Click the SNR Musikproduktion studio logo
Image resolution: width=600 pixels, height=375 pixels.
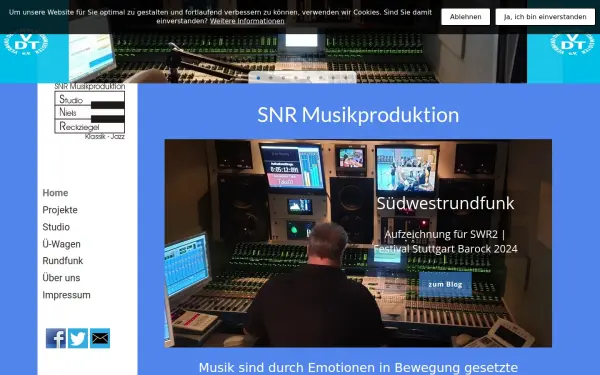90,111
